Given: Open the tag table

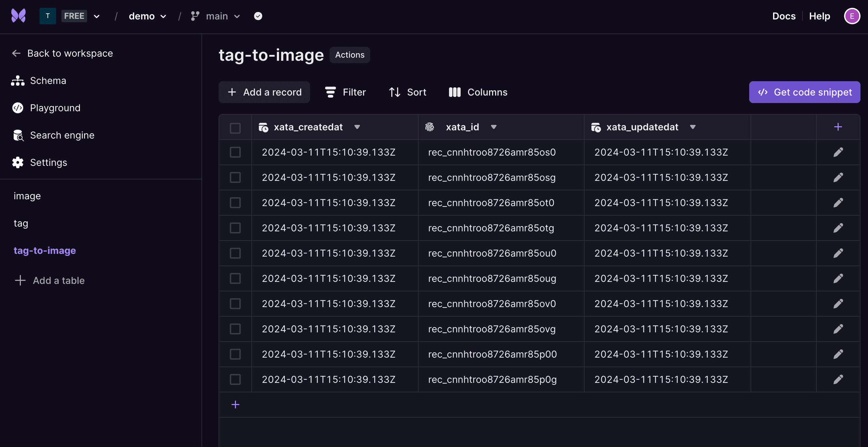Looking at the screenshot, I should (x=21, y=223).
